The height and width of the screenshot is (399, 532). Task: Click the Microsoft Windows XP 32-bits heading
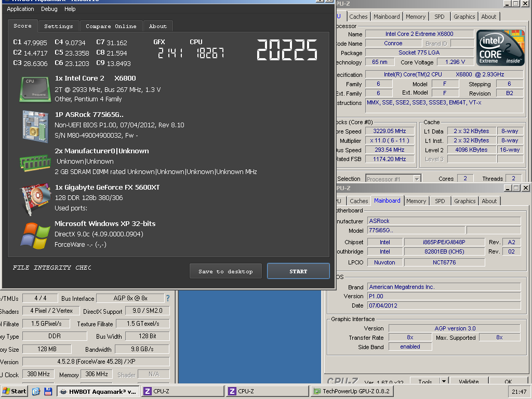tap(105, 223)
